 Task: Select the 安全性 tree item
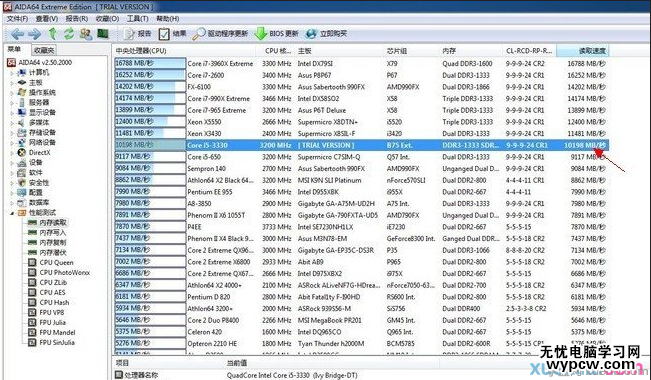[39, 183]
